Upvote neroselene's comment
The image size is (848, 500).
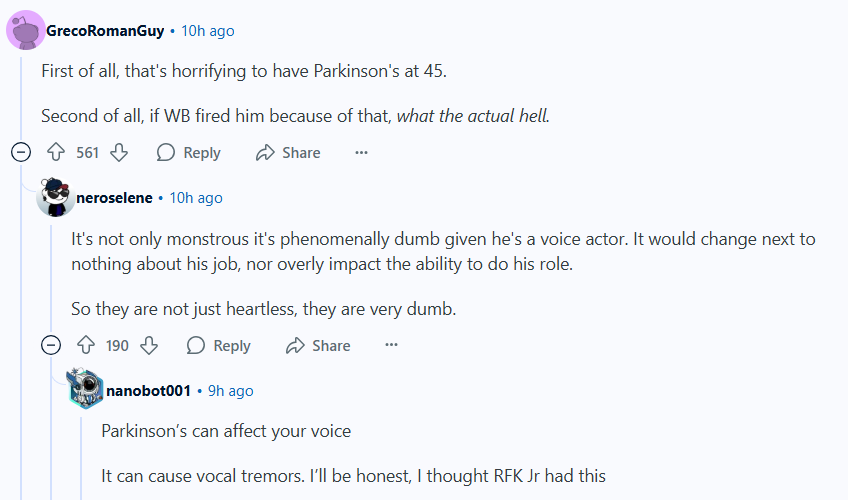pyautogui.click(x=86, y=346)
